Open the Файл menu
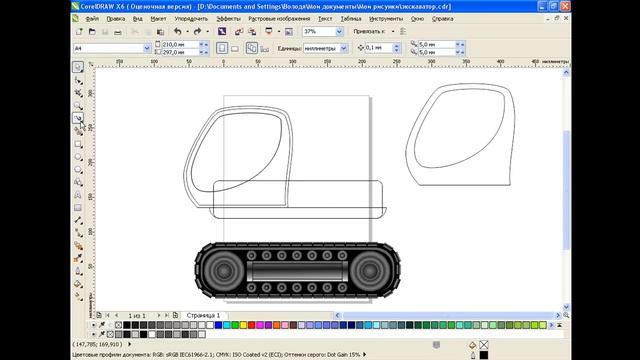The width and height of the screenshot is (640, 360). coord(92,19)
